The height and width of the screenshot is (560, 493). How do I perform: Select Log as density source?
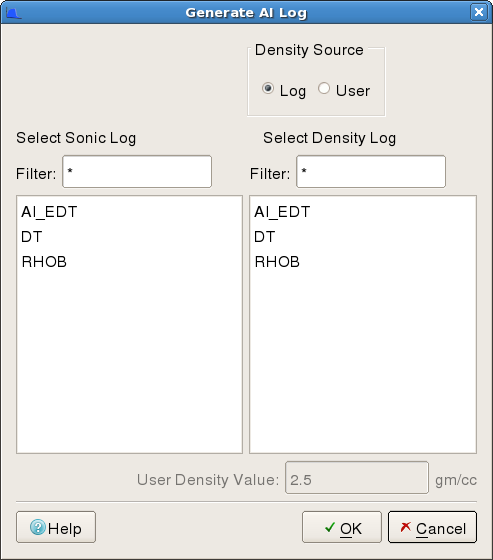[268, 88]
